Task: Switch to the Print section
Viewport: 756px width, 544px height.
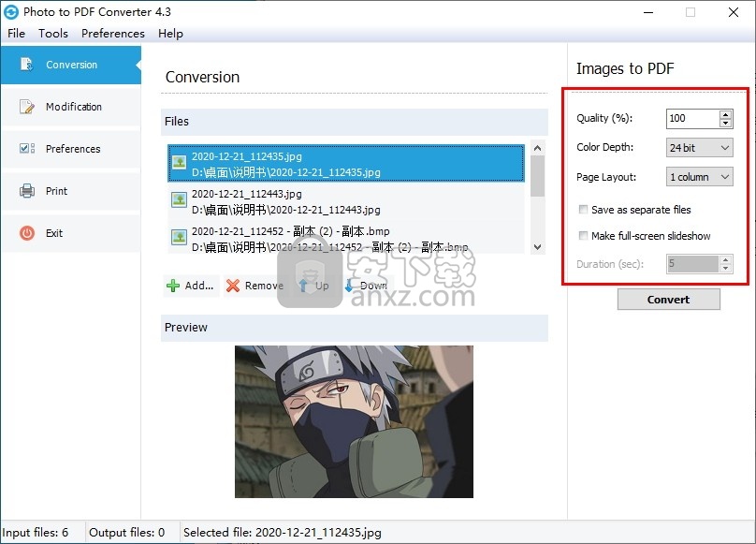Action: pyautogui.click(x=71, y=191)
